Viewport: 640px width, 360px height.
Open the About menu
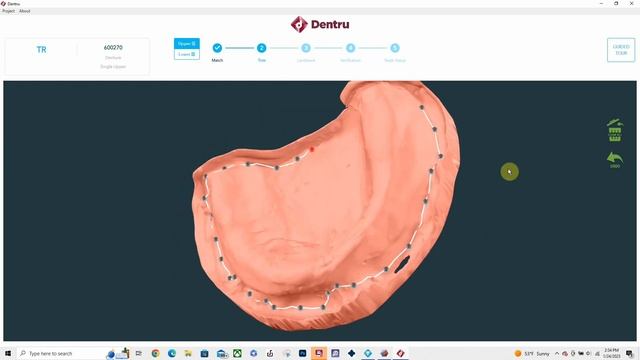pyautogui.click(x=24, y=11)
